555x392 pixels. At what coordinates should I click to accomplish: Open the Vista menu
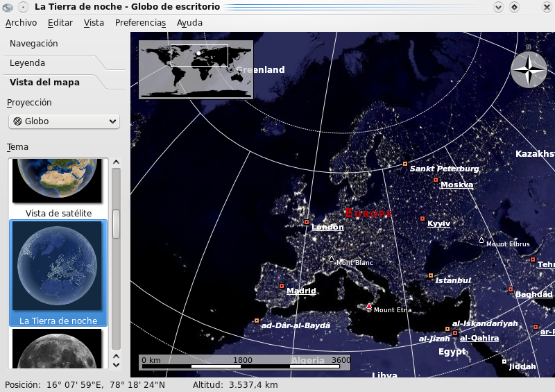(94, 23)
